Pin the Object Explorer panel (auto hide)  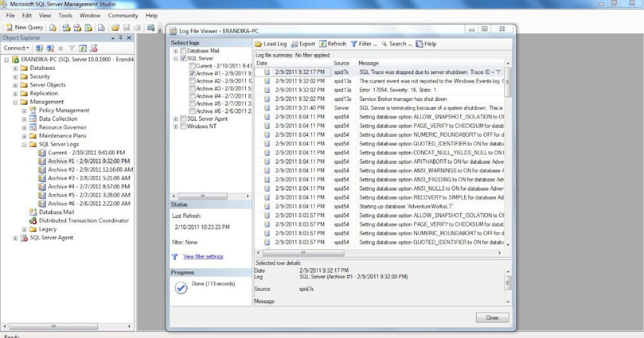[x=121, y=37]
